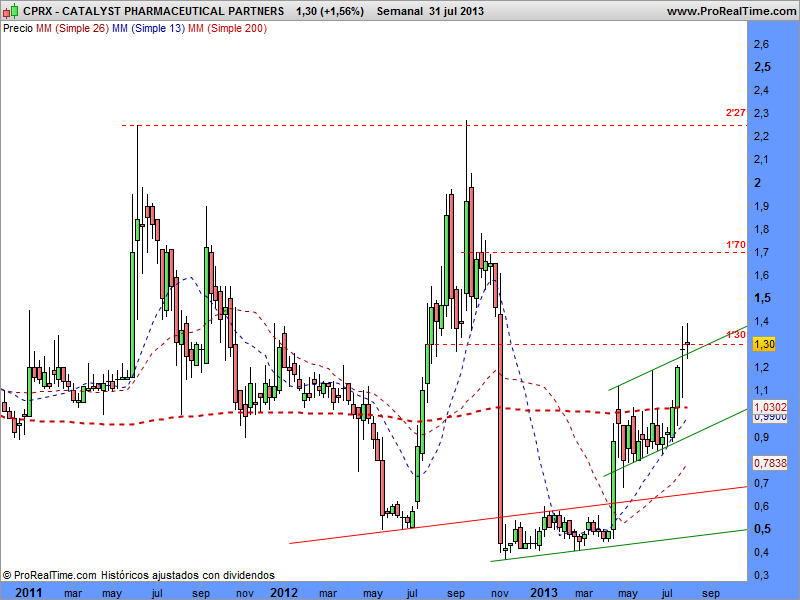
Task: Click the yellow 1,30 current price tag
Action: point(764,344)
